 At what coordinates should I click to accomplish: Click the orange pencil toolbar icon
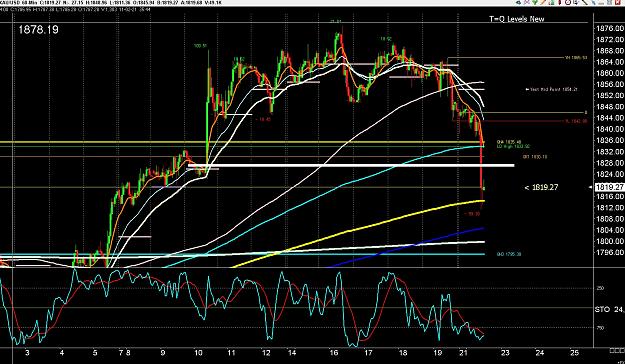(543, 2)
